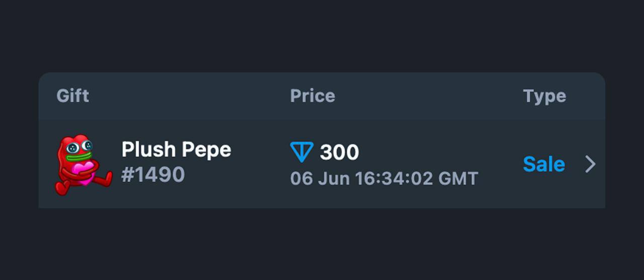The height and width of the screenshot is (280, 644).
Task: Click empty space between Price and Type headers
Action: [x=428, y=96]
